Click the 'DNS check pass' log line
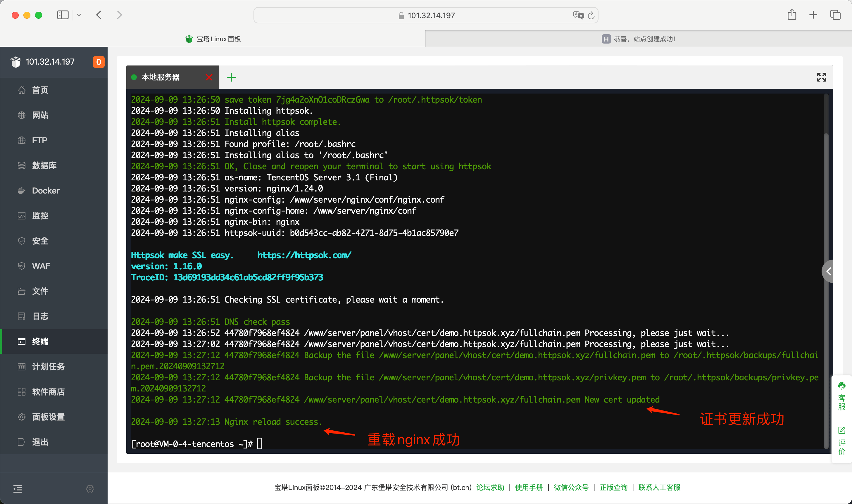The height and width of the screenshot is (504, 852). (x=211, y=322)
